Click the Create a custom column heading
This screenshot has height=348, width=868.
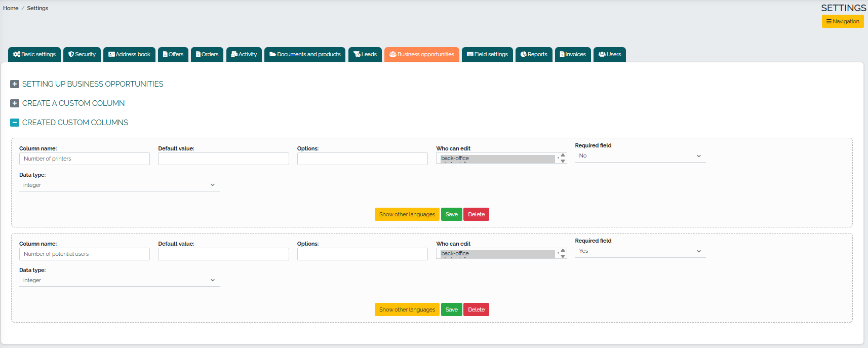(x=73, y=103)
